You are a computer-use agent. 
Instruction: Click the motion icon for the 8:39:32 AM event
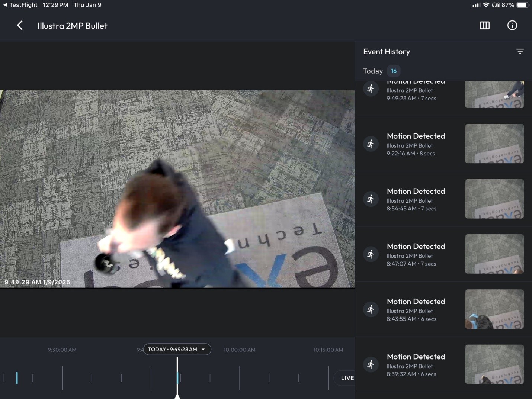[371, 364]
